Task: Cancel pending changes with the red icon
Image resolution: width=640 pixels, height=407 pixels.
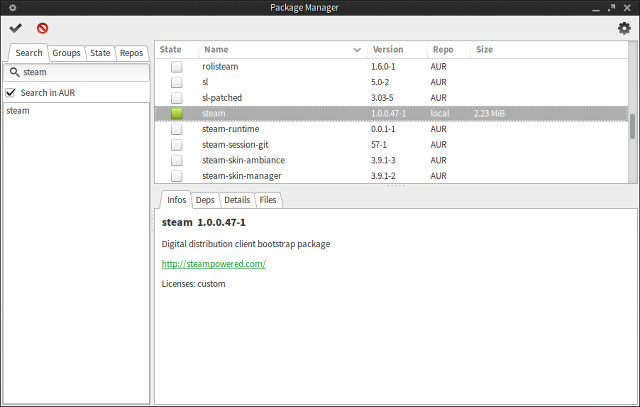Action: pos(42,28)
